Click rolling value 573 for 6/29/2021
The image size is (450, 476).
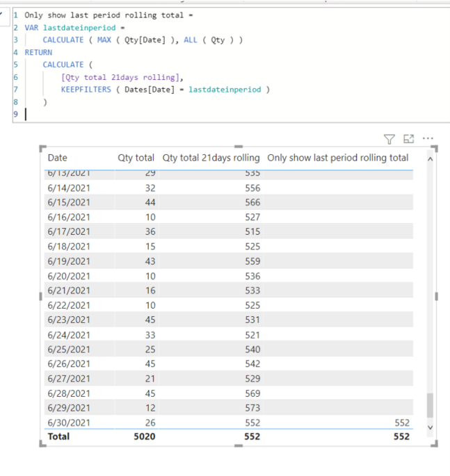pos(252,408)
